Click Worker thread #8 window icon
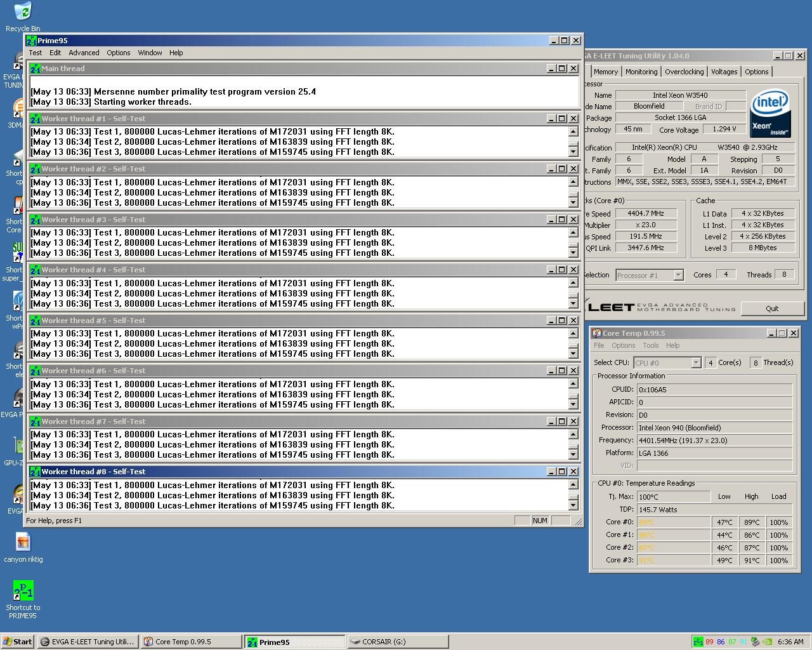Screen dimensions: 812x650 click(x=36, y=472)
